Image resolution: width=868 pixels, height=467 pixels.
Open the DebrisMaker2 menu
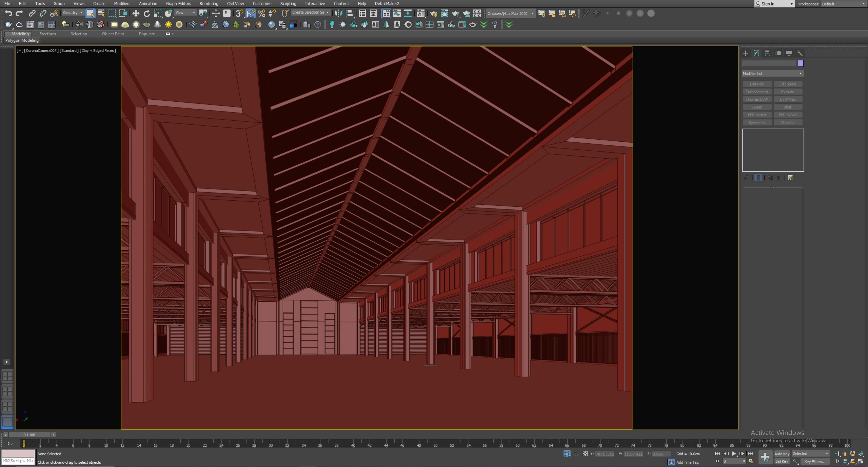click(x=387, y=4)
